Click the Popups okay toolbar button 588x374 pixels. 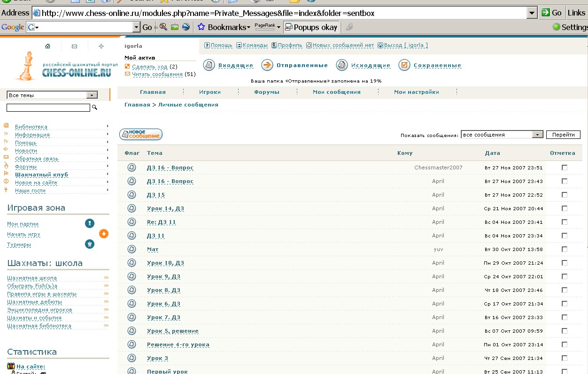click(312, 27)
